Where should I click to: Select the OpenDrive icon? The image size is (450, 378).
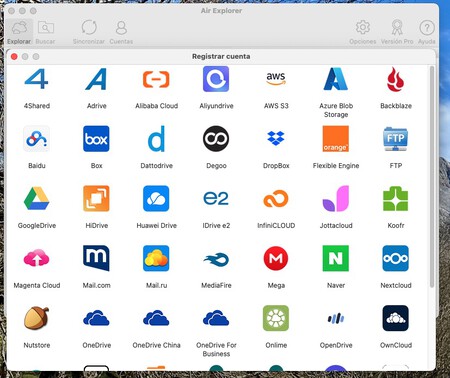(x=336, y=318)
